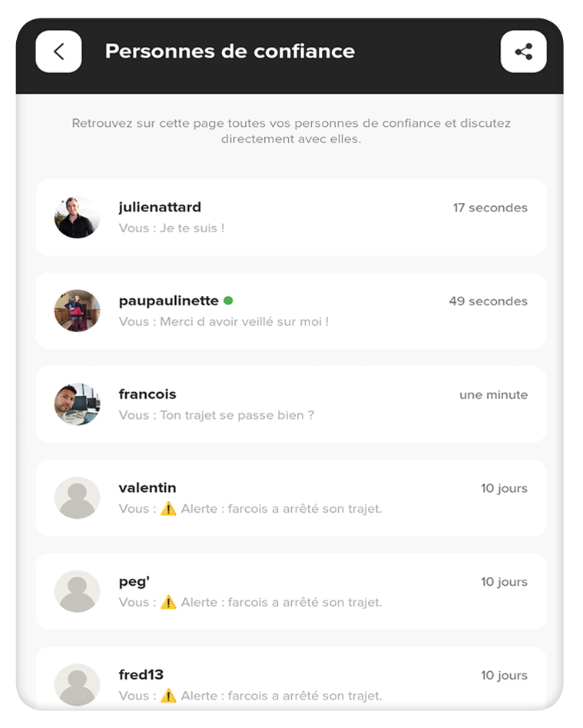583x728 pixels.
Task: Open the julienattard conversation
Action: coord(291,218)
